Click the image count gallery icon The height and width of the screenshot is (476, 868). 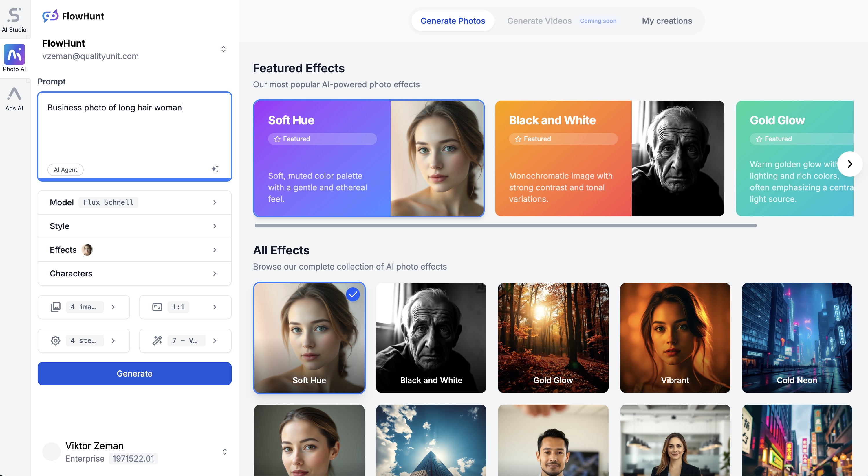click(56, 307)
